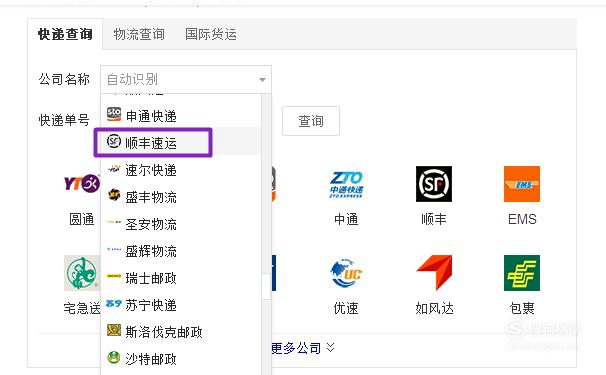The image size is (606, 375).
Task: Click the 自动识别 company combo box
Action: (x=186, y=79)
